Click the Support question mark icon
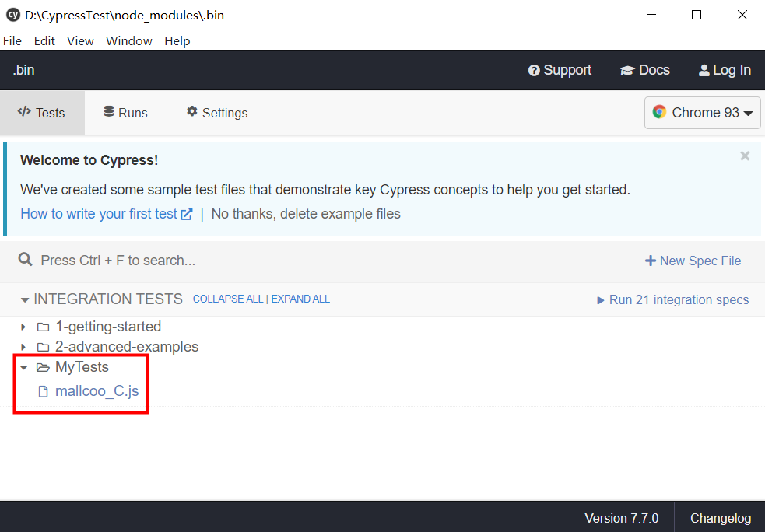Screen dimensions: 765x532 point(534,71)
